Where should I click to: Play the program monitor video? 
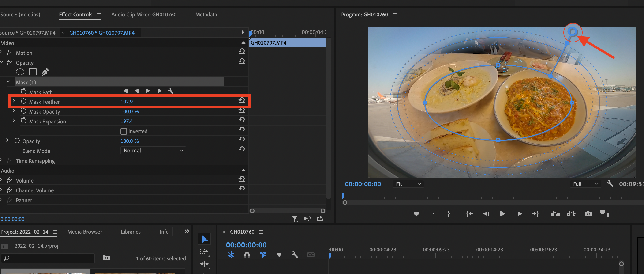502,214
